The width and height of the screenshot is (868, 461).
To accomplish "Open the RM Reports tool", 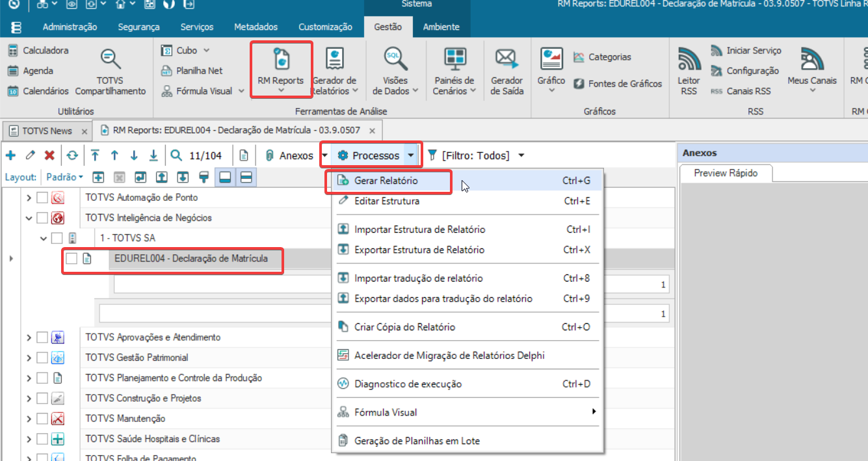I will (281, 70).
